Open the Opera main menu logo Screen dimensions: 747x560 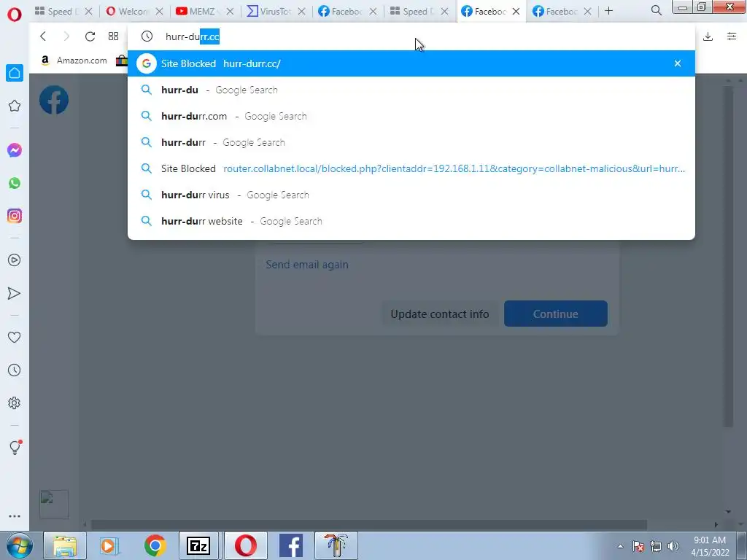(15, 15)
